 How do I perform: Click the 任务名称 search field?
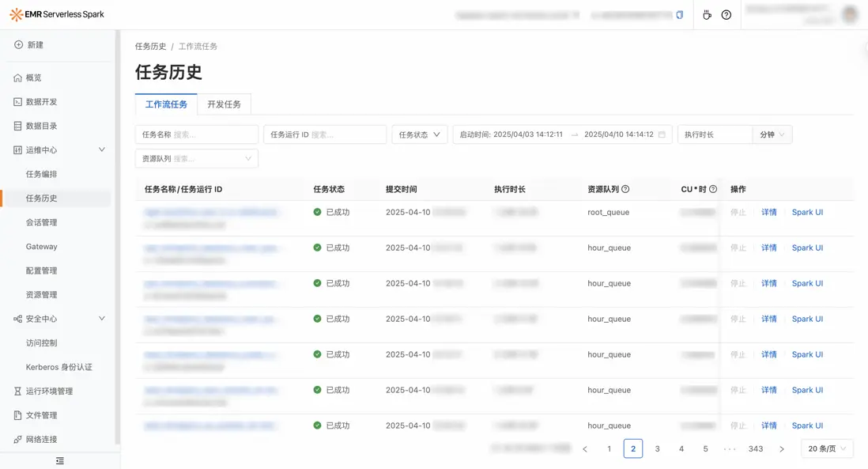coord(197,134)
